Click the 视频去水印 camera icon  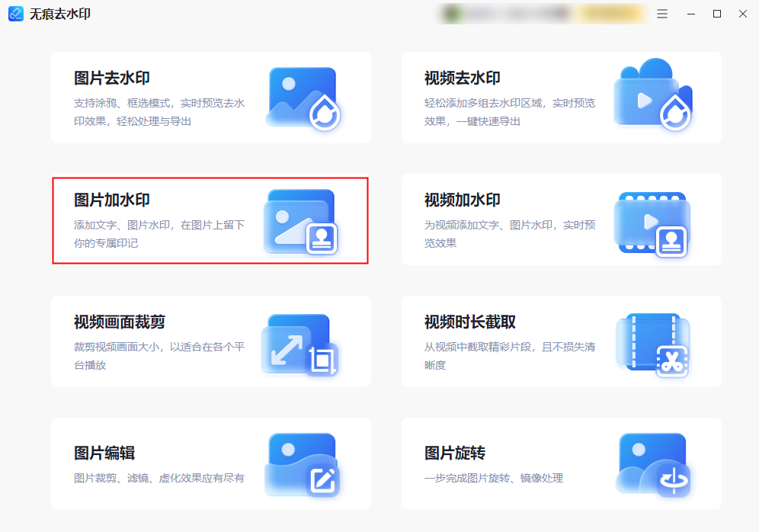tap(653, 95)
